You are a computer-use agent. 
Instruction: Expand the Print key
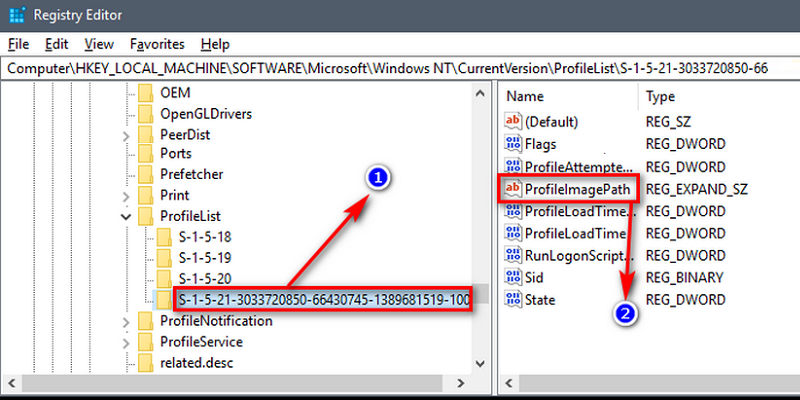[126, 196]
